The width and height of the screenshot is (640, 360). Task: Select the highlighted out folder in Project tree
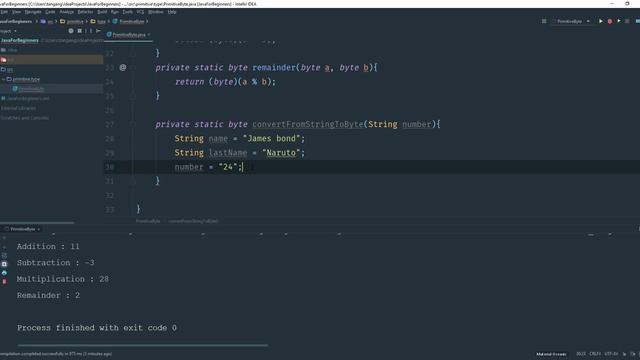click(x=51, y=60)
